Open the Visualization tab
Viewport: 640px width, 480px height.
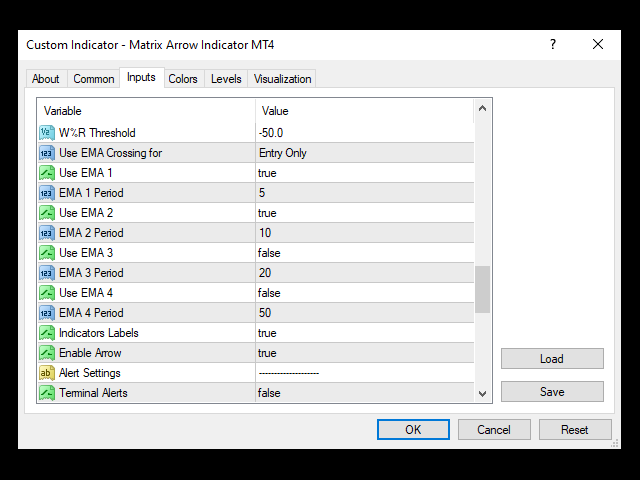[x=282, y=79]
